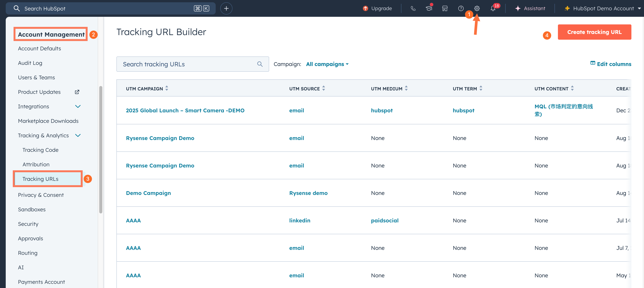Image resolution: width=644 pixels, height=288 pixels.
Task: Sort by UTM Source column
Action: pos(324,88)
